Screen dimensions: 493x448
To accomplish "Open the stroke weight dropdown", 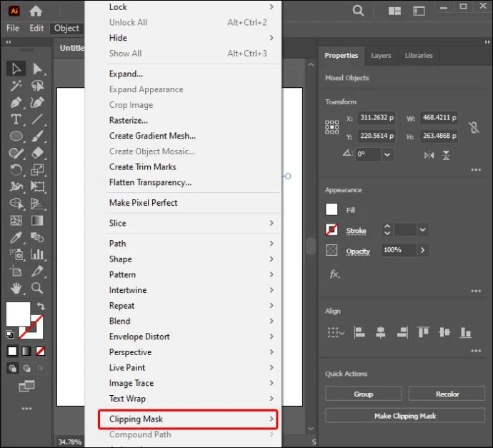I will pos(422,230).
